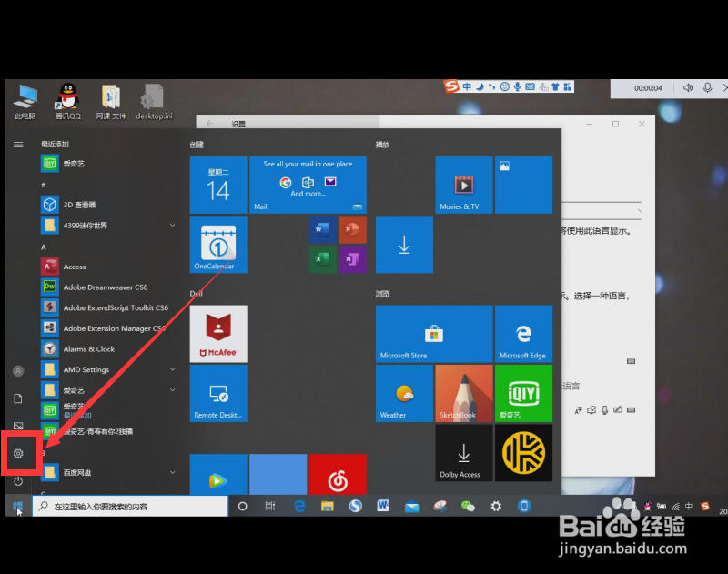This screenshot has height=574, width=728.
Task: Open Settings gear on taskbar
Action: (x=496, y=507)
